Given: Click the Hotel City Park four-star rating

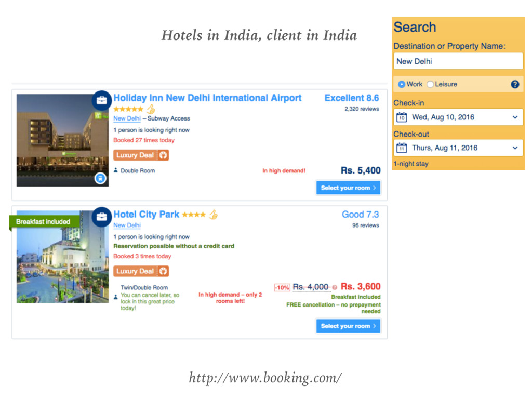Looking at the screenshot, I should (194, 215).
